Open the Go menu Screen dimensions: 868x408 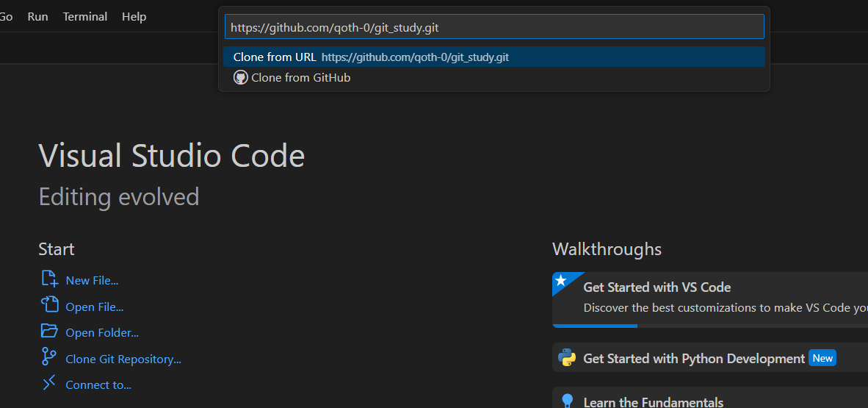pos(6,17)
